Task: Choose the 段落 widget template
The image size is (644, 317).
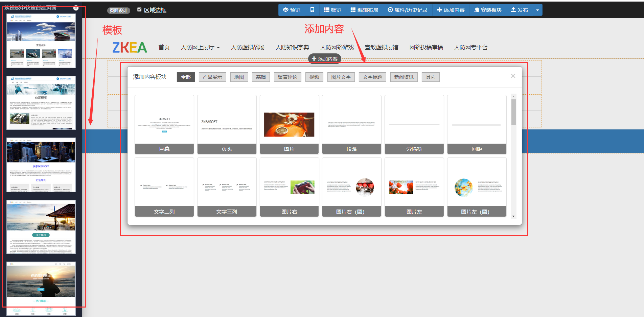Action: pos(352,125)
